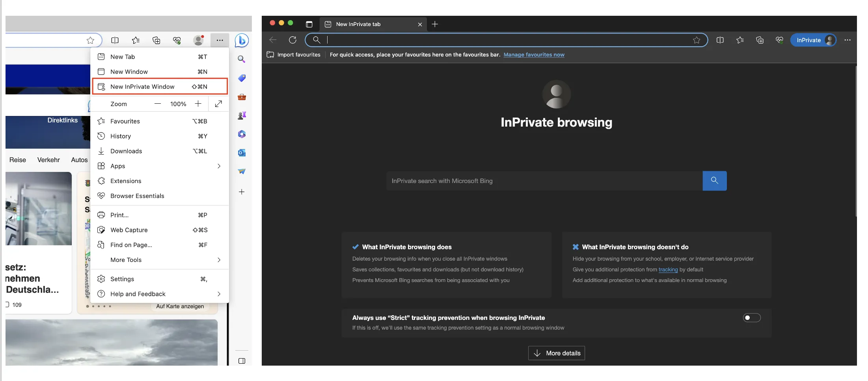This screenshot has height=381, width=868.
Task: Open Collections icon in InPrivate toolbar
Action: [760, 40]
